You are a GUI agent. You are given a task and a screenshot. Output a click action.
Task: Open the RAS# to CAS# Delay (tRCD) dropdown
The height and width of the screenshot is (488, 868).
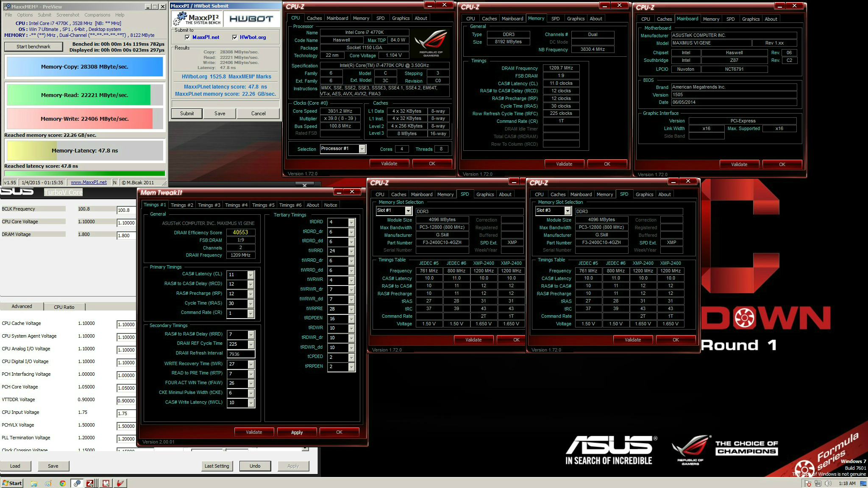pos(250,284)
